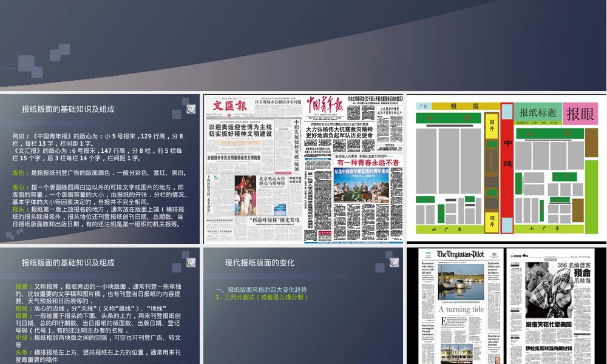
Task: Click headline 356名偷渡客殒命爪哇海
Action: coord(574,272)
